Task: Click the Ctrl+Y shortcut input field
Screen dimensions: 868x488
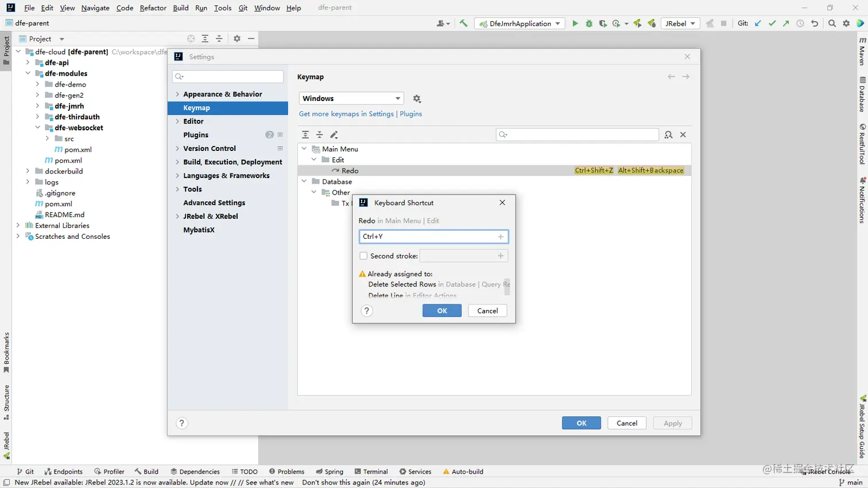Action: pos(433,237)
